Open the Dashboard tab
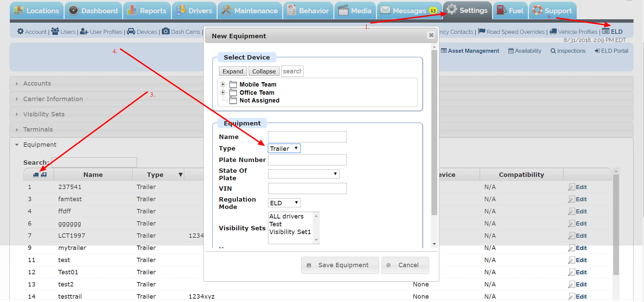This screenshot has width=644, height=302. pyautogui.click(x=93, y=10)
